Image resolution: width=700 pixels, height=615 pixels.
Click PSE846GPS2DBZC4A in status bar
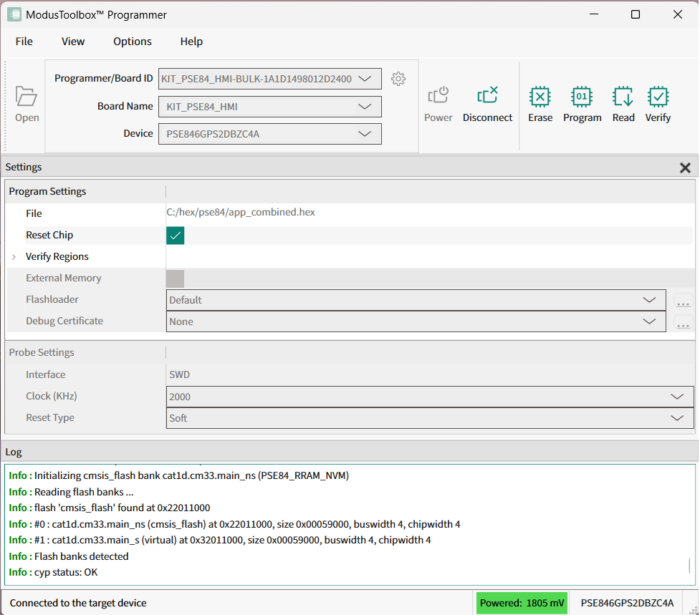pyautogui.click(x=627, y=603)
